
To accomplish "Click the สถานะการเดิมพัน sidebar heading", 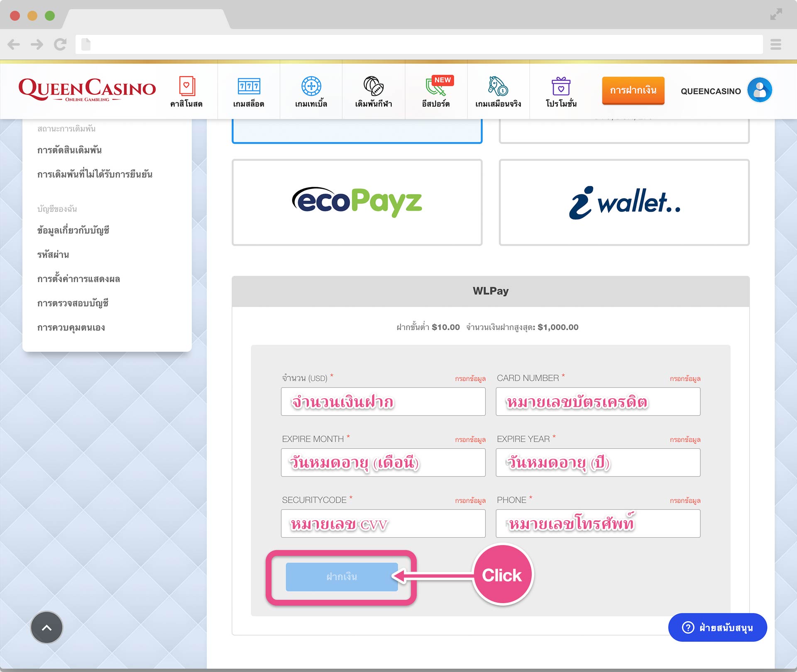I will [x=66, y=129].
